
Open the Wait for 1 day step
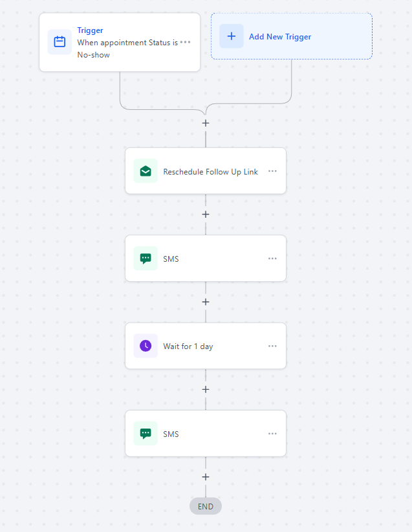(x=206, y=346)
